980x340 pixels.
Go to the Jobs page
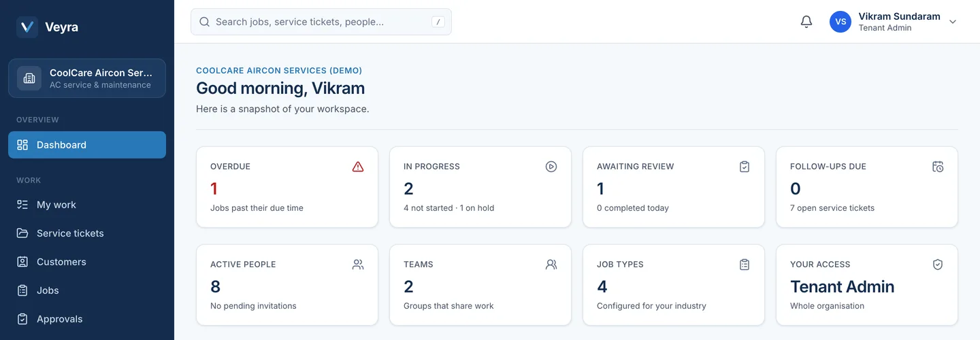87,290
